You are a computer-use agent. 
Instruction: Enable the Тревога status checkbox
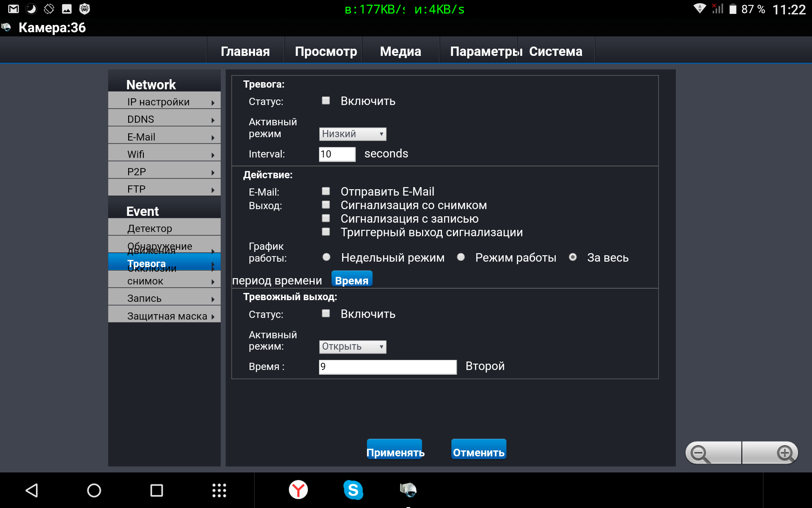(x=326, y=101)
